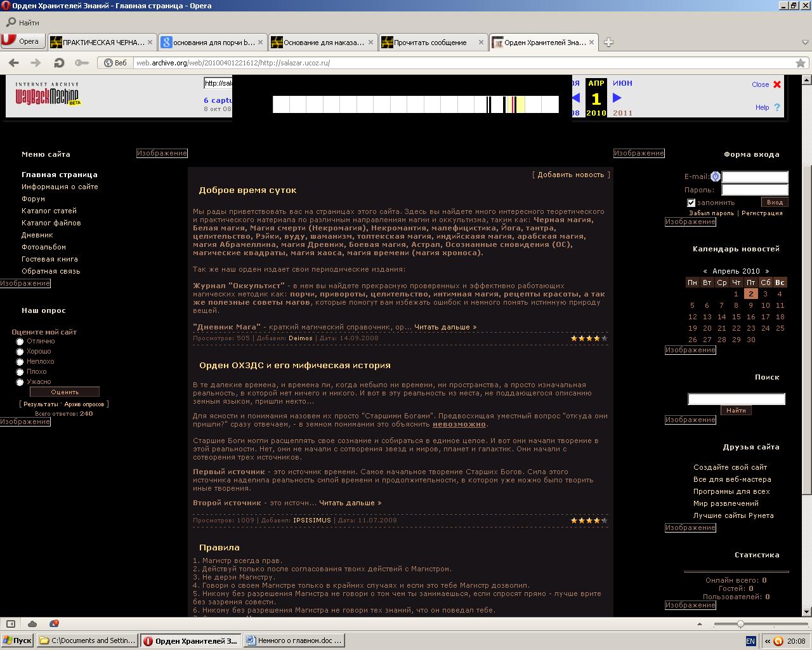This screenshot has width=812, height=650.
Task: Switch to the 'ПРАКТИЧЕСКАЯ ЧЕРНА…' tab
Action: click(101, 43)
